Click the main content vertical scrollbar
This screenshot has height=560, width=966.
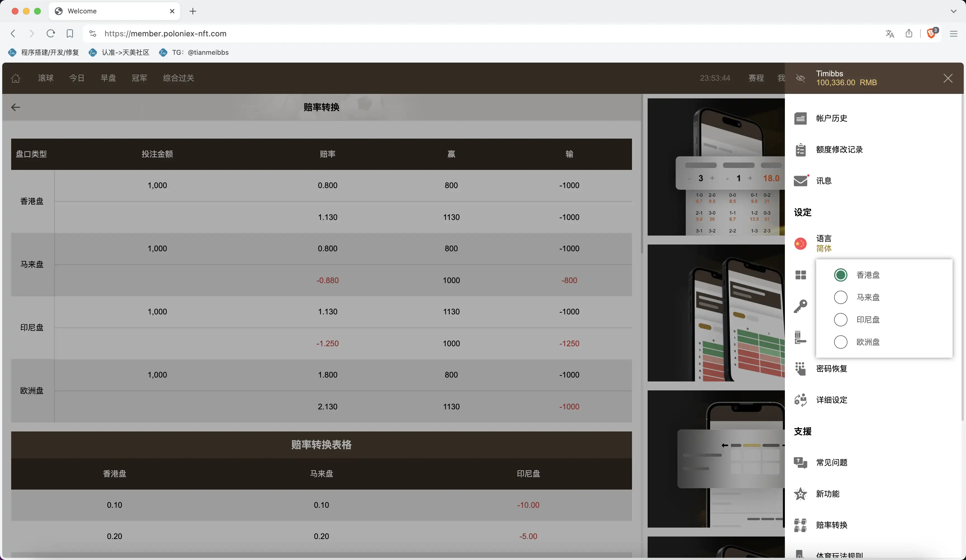click(642, 174)
